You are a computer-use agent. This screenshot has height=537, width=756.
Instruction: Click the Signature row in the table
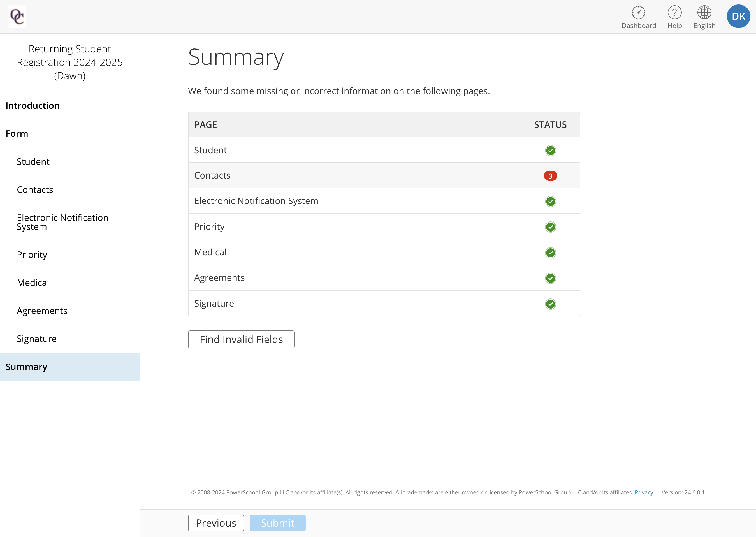(x=384, y=304)
